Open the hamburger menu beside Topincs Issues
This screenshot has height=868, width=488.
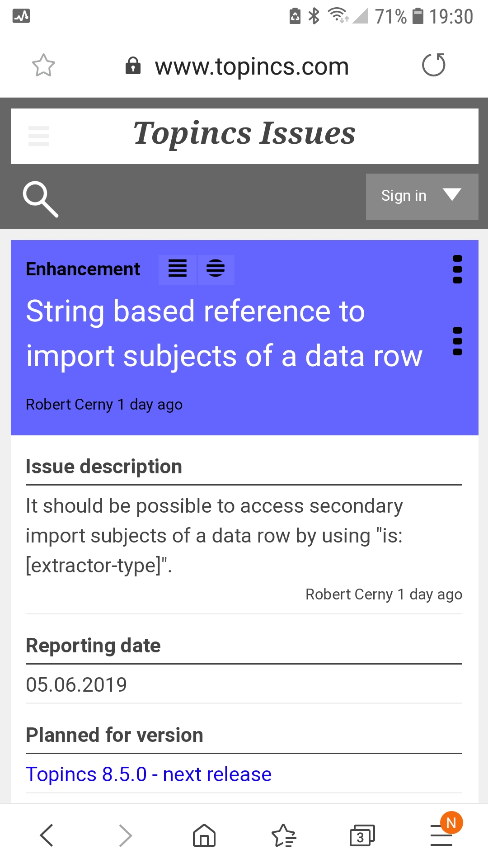pos(38,136)
